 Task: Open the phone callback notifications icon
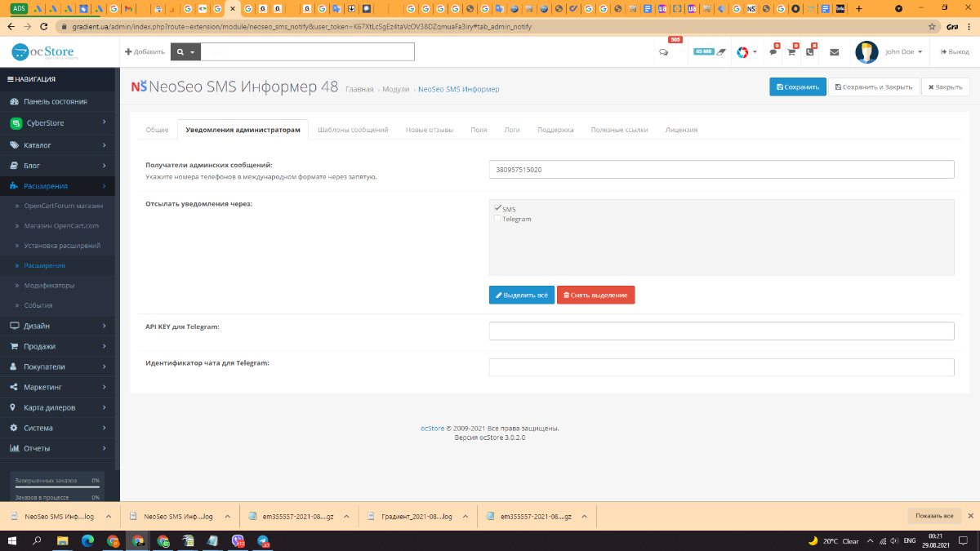click(809, 52)
